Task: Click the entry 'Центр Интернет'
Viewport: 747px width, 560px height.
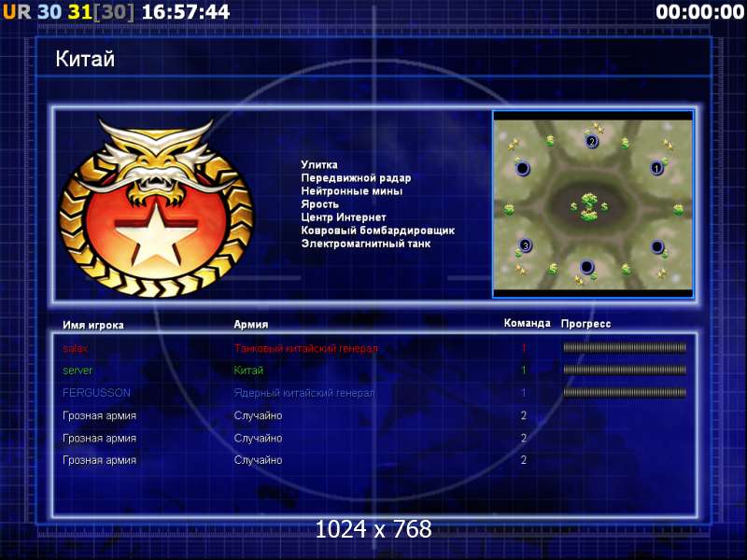Action: tap(343, 217)
